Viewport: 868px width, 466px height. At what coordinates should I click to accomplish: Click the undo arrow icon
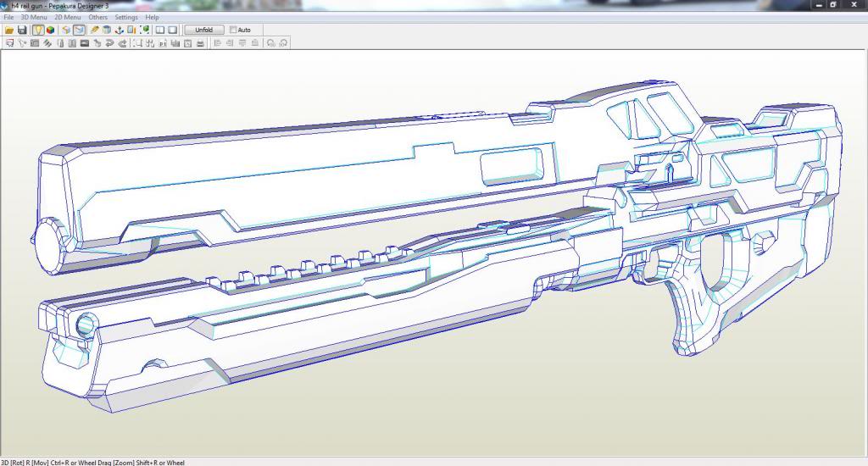click(109, 43)
